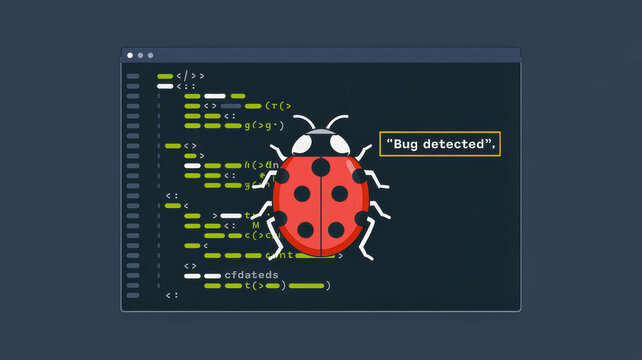Click the red ladybug illustration
The image size is (642, 360).
[321, 188]
